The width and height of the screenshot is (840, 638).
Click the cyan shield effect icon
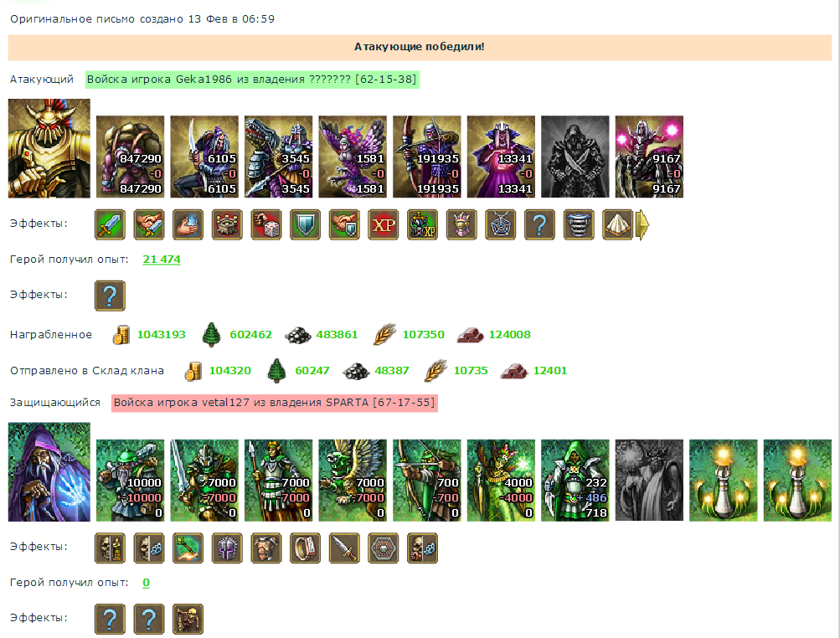point(306,224)
